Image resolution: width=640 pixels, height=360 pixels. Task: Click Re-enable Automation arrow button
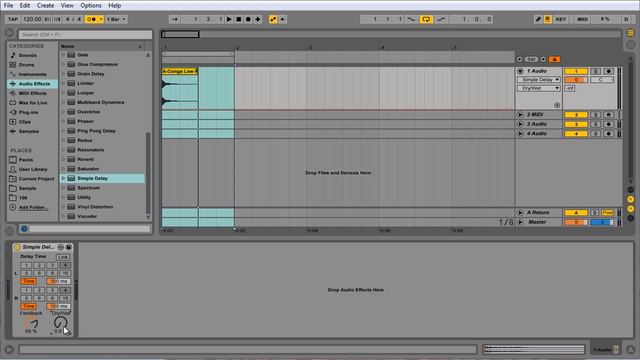pyautogui.click(x=283, y=19)
